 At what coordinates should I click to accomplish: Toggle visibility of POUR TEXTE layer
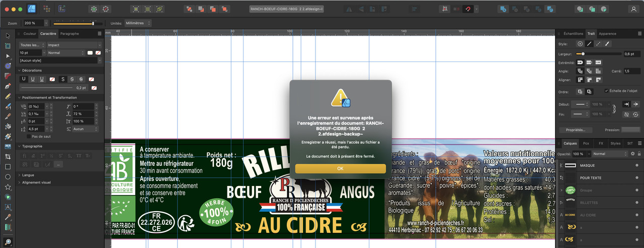[x=636, y=178]
